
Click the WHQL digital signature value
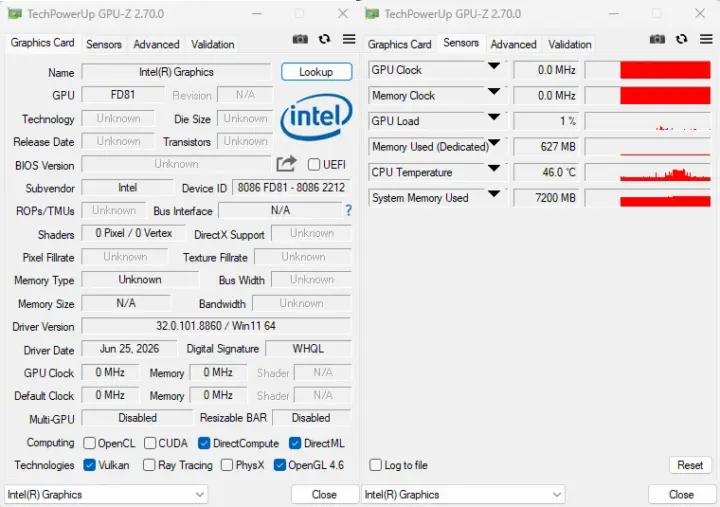(x=309, y=349)
